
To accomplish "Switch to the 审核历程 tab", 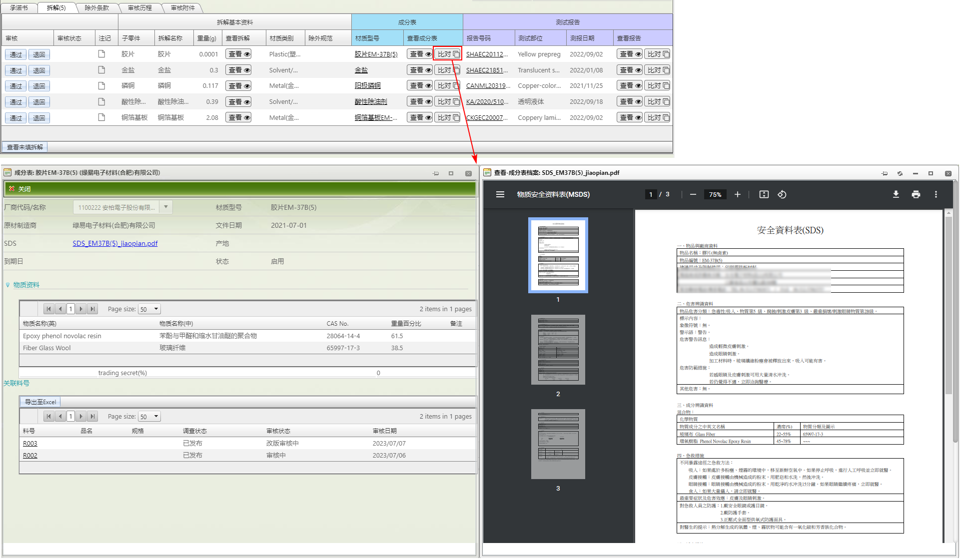I will click(x=139, y=7).
